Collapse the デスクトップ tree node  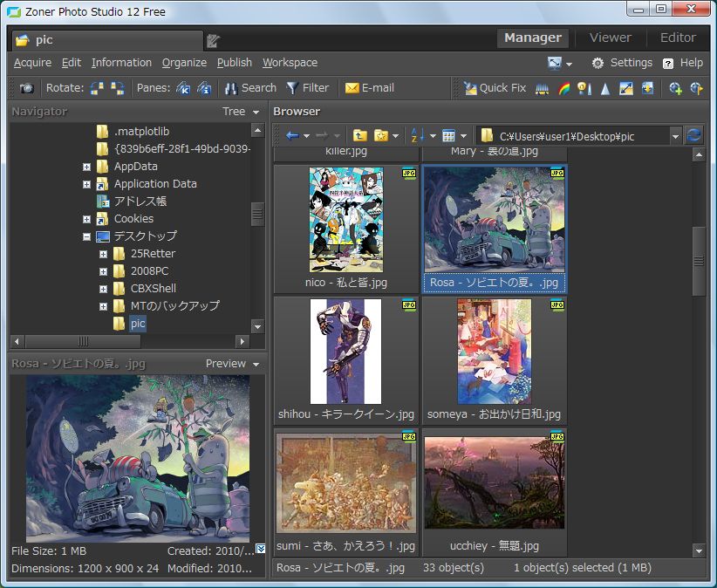coord(87,236)
